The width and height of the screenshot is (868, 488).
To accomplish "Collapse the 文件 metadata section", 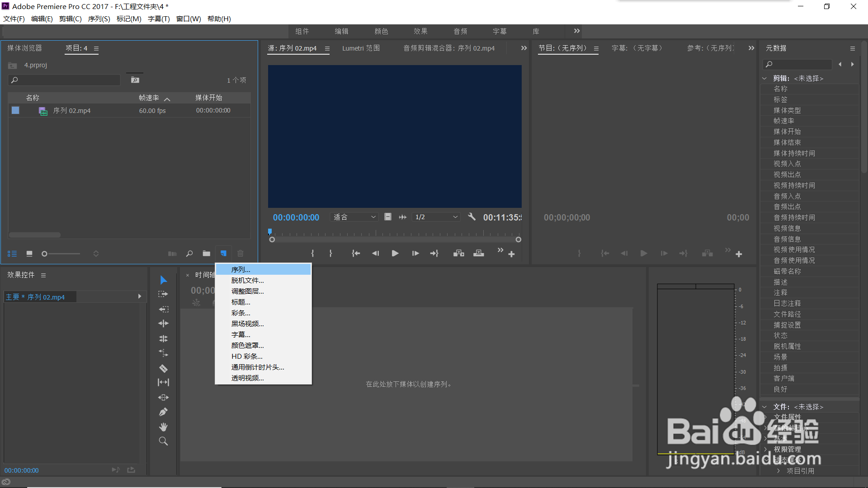I will 764,407.
